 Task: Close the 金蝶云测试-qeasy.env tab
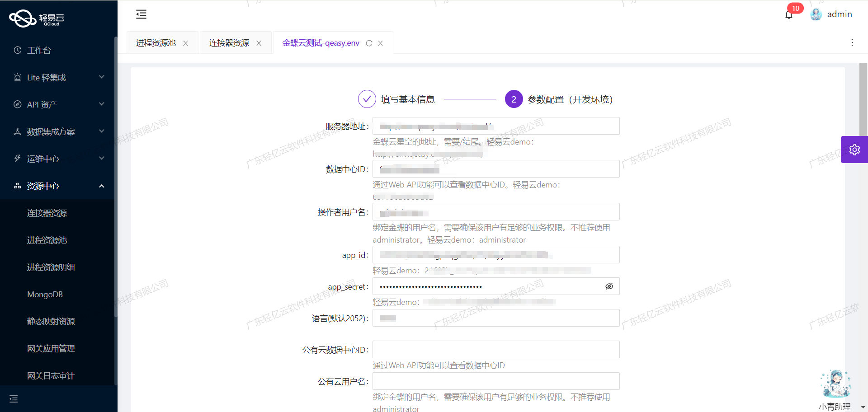point(380,43)
